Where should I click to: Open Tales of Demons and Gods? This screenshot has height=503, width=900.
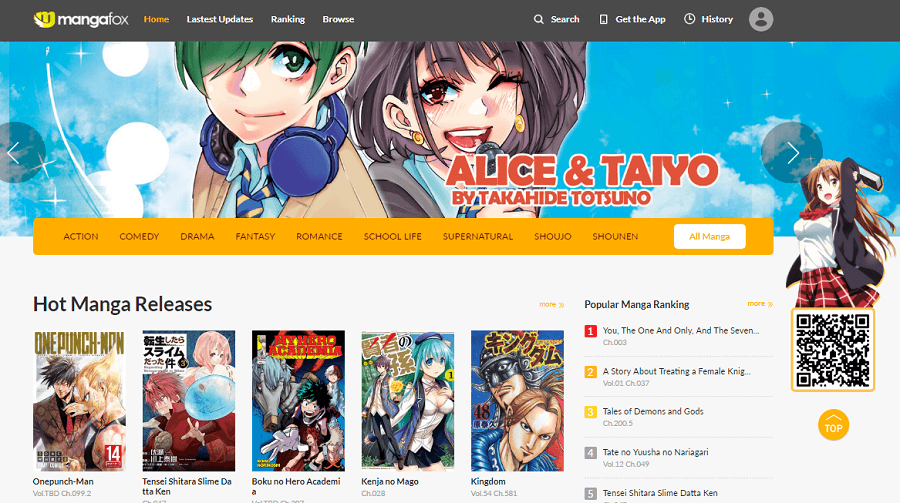tap(653, 411)
